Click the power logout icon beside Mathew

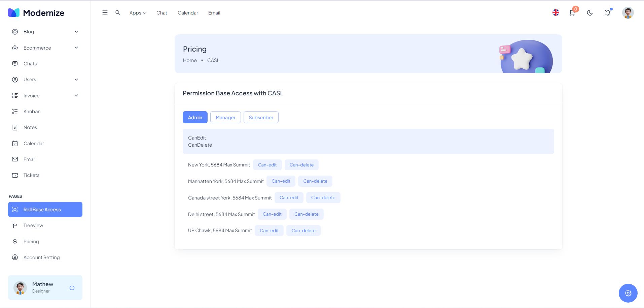tap(72, 287)
